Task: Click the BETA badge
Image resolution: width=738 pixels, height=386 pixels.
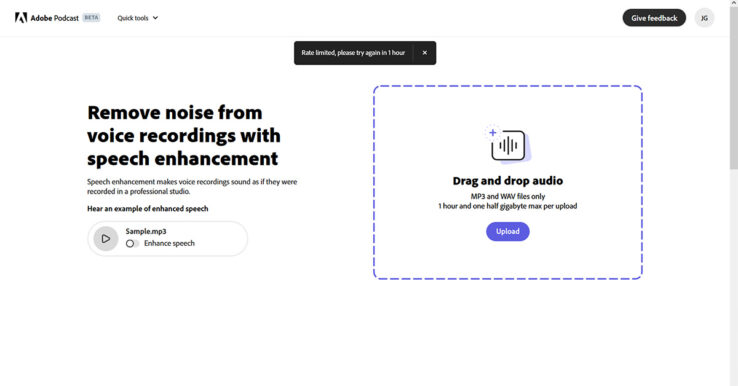Action: pos(91,18)
